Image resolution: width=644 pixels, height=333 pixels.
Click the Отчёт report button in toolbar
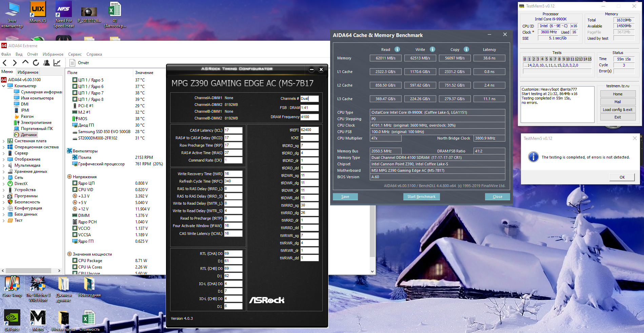(x=79, y=63)
